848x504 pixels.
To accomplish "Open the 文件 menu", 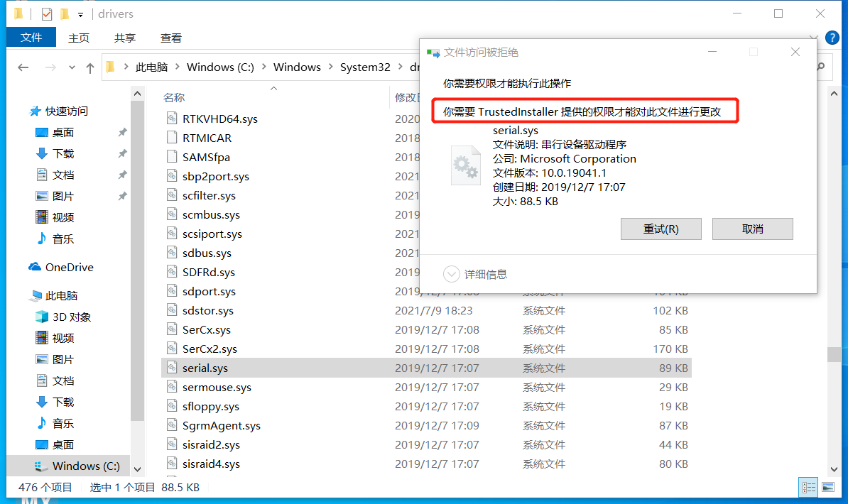I will pos(31,38).
